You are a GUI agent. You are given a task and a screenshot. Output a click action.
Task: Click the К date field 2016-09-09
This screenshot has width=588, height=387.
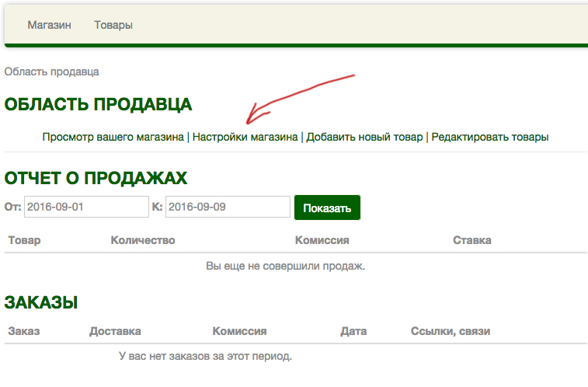tap(228, 207)
